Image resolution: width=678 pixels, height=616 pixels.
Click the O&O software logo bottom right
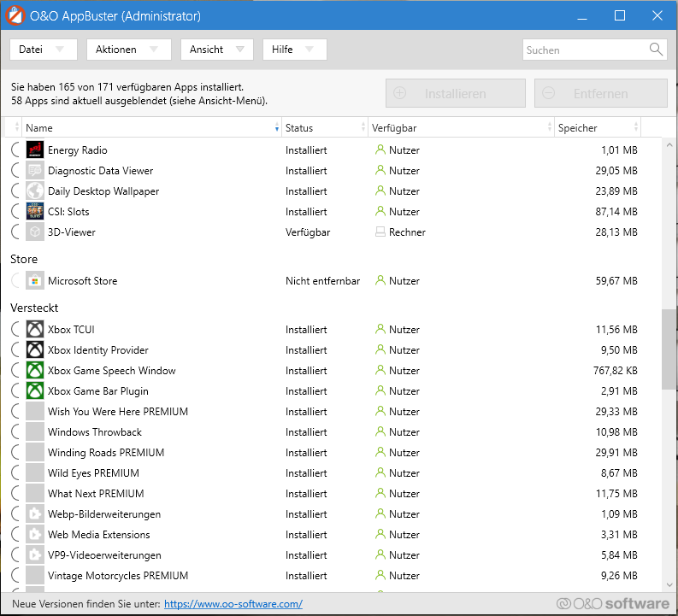(613, 603)
